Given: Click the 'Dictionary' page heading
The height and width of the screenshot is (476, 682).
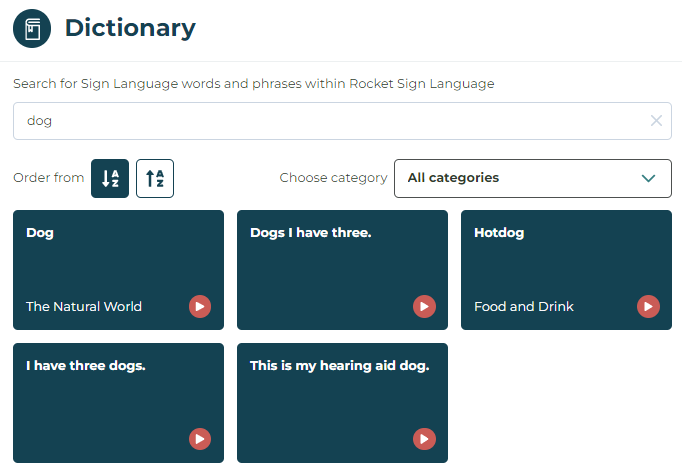Looking at the screenshot, I should 130,28.
